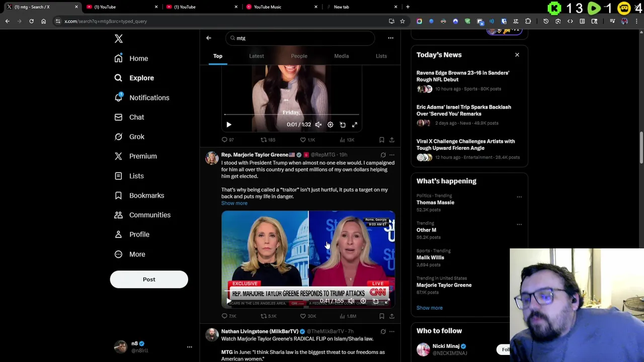Enter fullscreen on top video
644x362 pixels.
click(355, 125)
